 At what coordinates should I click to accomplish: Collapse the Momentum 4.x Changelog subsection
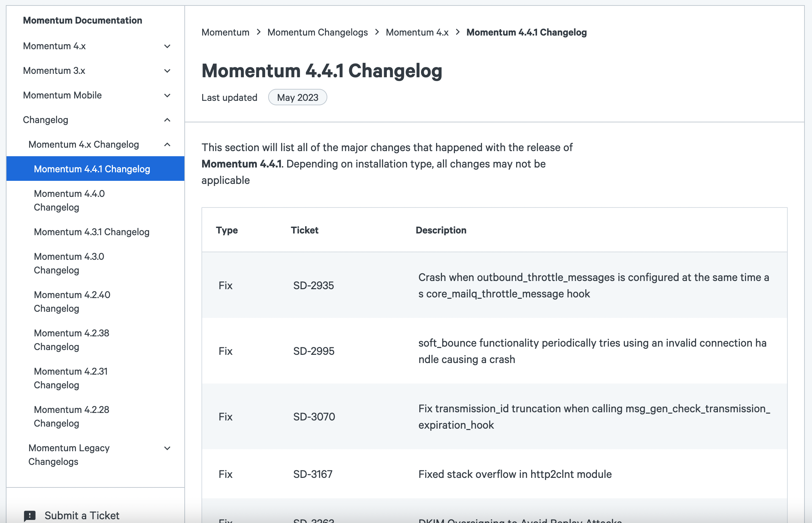coord(167,145)
